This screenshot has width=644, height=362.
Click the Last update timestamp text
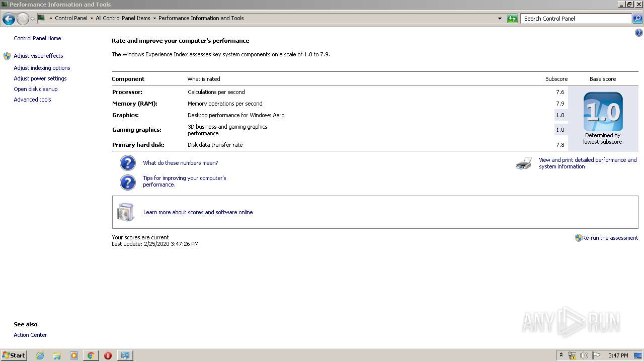[155, 244]
